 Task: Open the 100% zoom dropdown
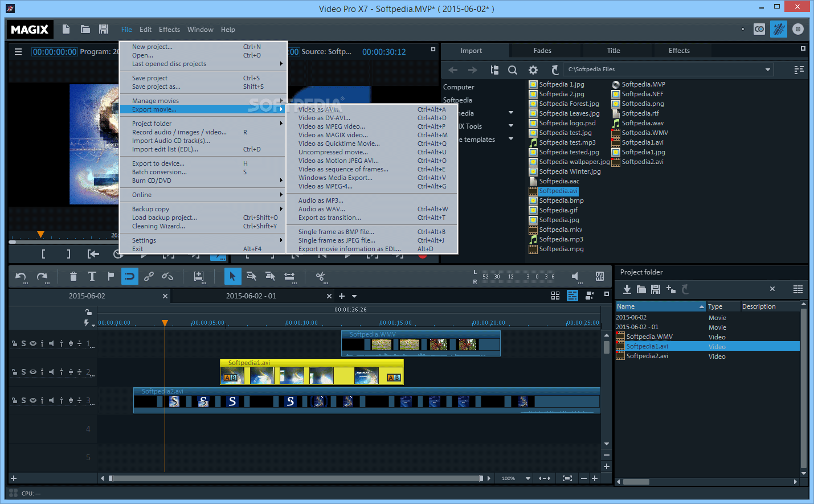(528, 478)
